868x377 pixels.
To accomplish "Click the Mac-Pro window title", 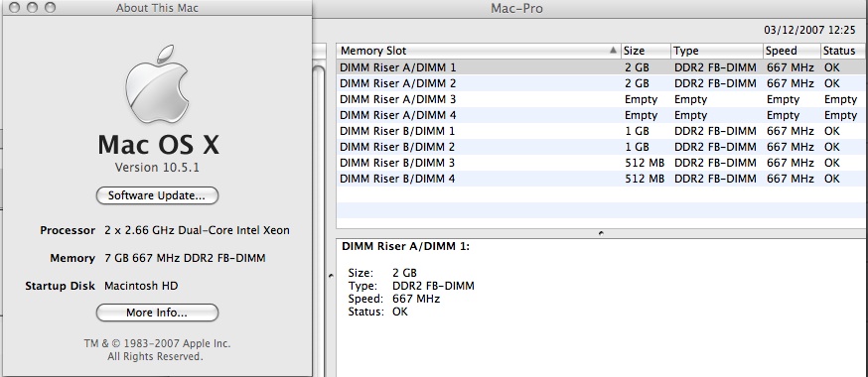I will 516,8.
